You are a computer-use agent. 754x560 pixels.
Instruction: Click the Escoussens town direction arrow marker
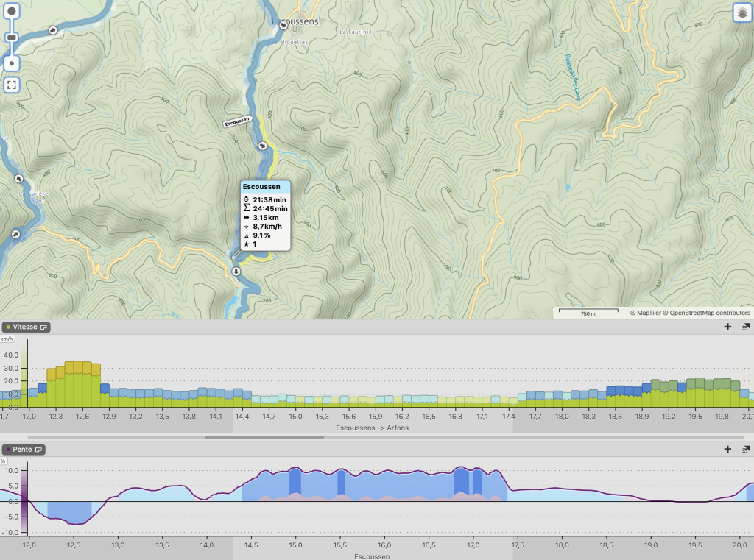click(x=283, y=24)
